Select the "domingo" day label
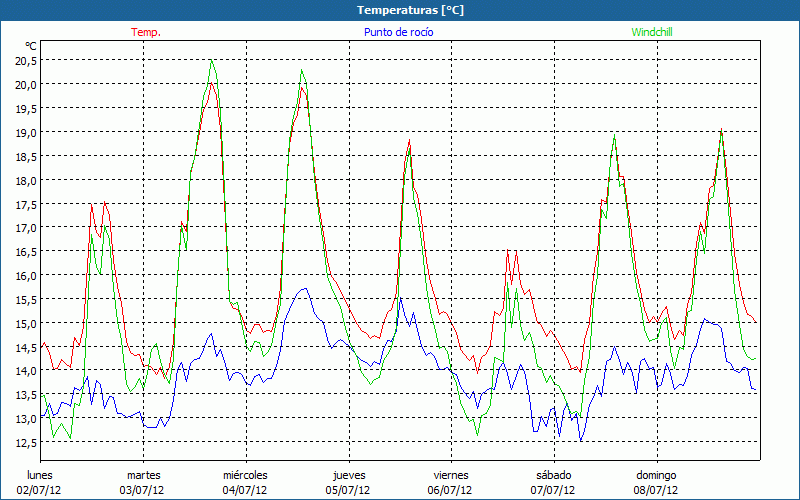 [x=656, y=475]
